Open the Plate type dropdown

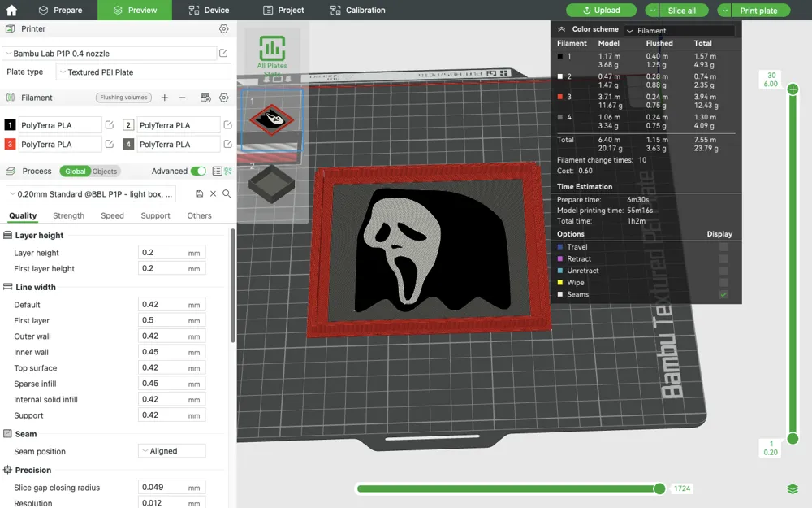click(x=143, y=72)
